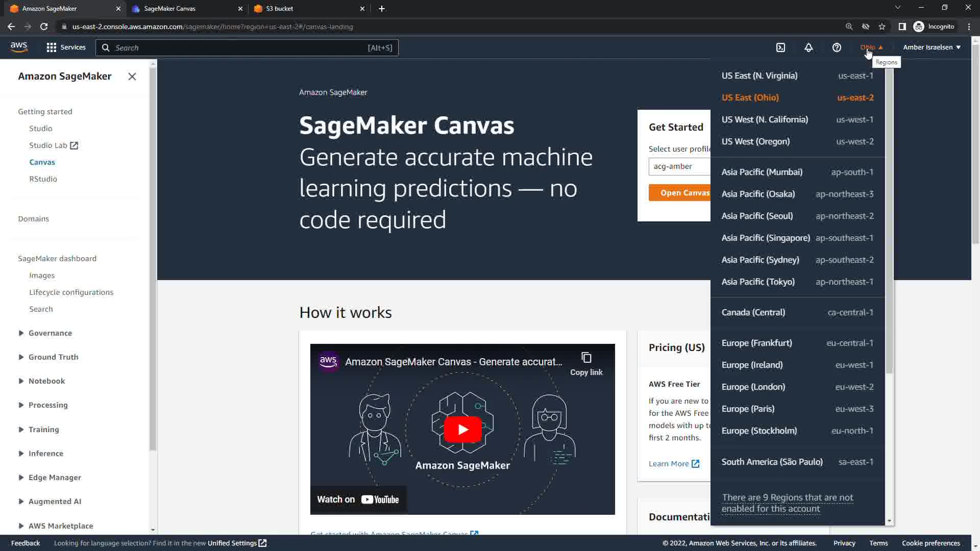Screen dimensions: 980x551
Task: Reload the page in browser
Action: point(44,27)
